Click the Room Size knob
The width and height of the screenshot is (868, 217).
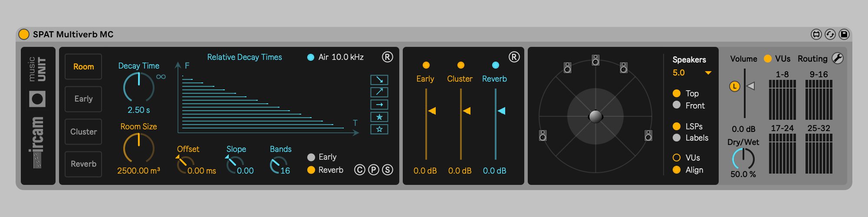(139, 148)
